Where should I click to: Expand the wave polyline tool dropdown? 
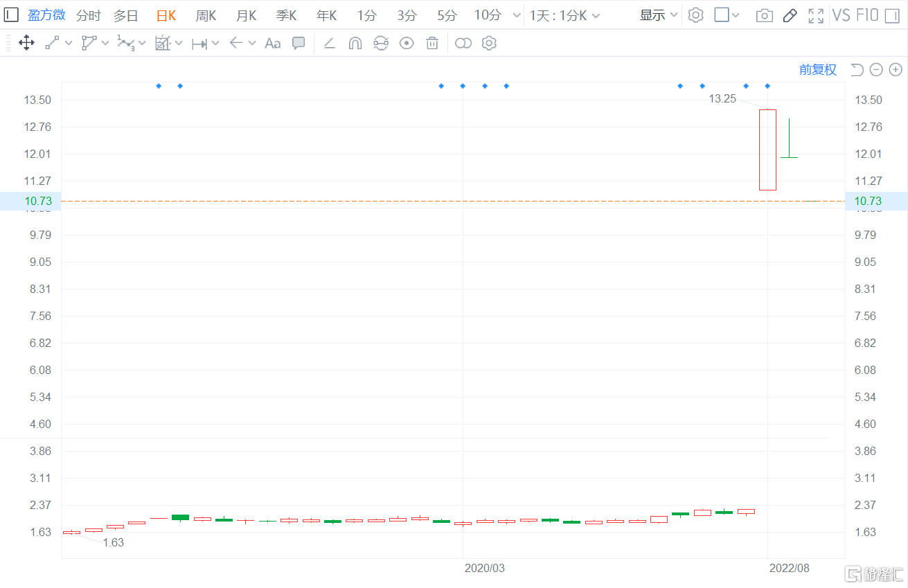point(142,44)
